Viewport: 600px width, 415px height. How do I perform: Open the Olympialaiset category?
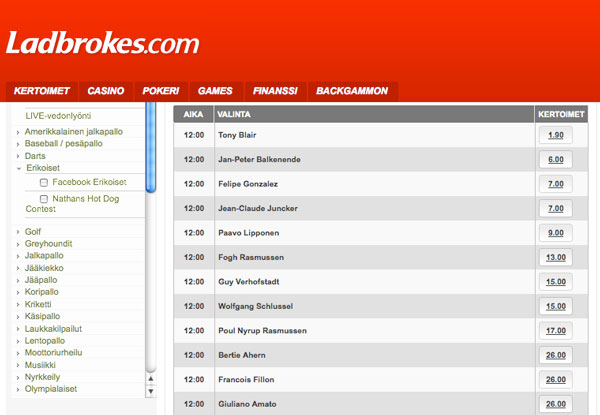pyautogui.click(x=51, y=389)
